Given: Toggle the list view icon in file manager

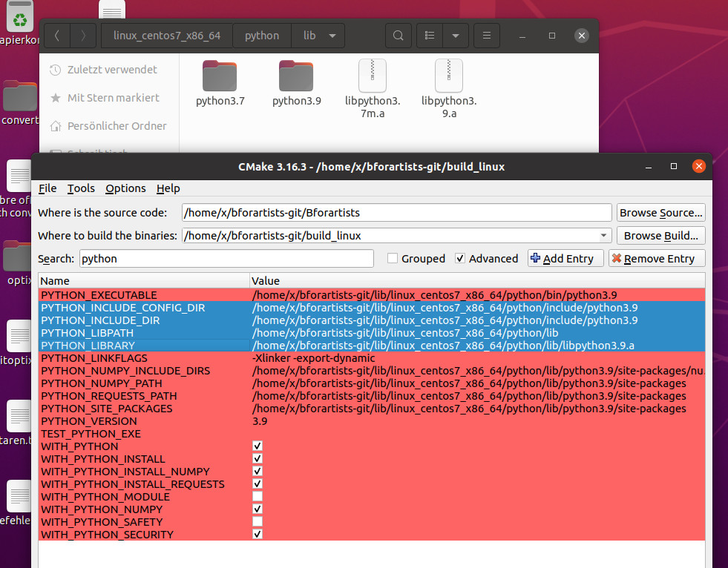Looking at the screenshot, I should click(429, 36).
